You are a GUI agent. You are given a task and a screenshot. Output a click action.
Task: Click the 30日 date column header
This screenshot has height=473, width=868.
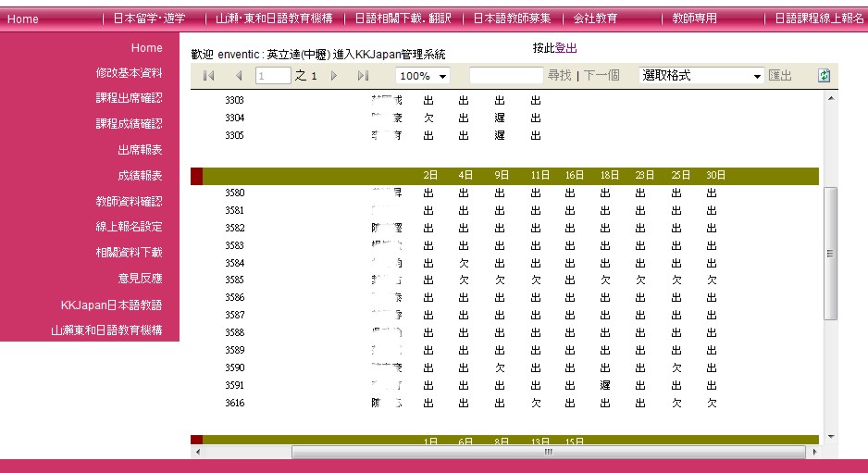click(715, 176)
